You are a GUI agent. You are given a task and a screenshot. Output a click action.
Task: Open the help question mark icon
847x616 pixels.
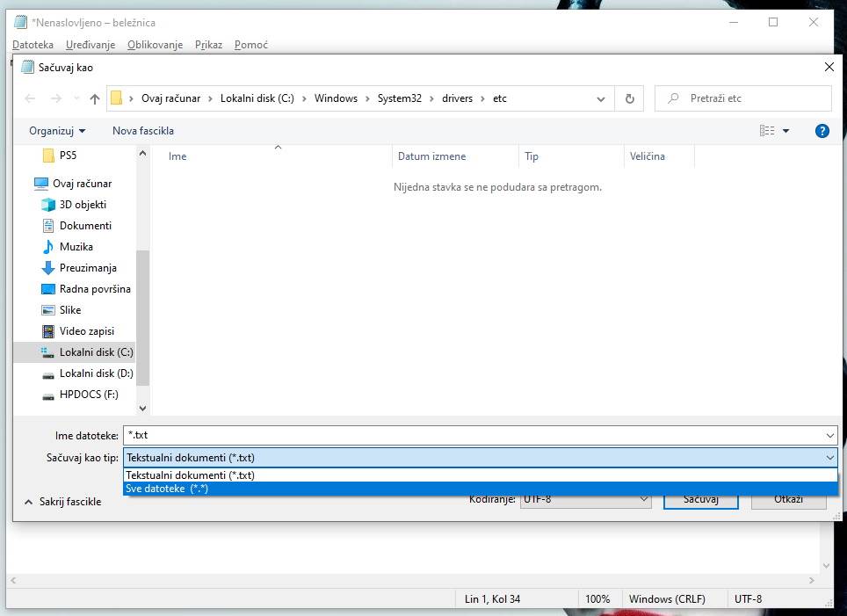(x=822, y=131)
